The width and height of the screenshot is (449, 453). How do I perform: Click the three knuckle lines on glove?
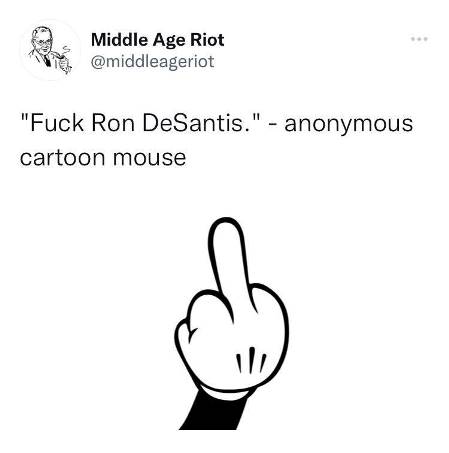[252, 360]
